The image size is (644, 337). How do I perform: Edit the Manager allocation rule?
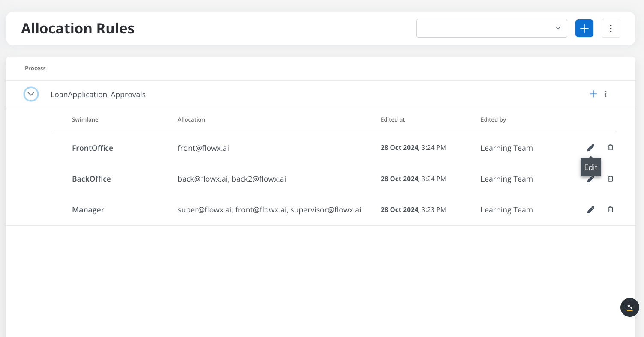point(590,209)
